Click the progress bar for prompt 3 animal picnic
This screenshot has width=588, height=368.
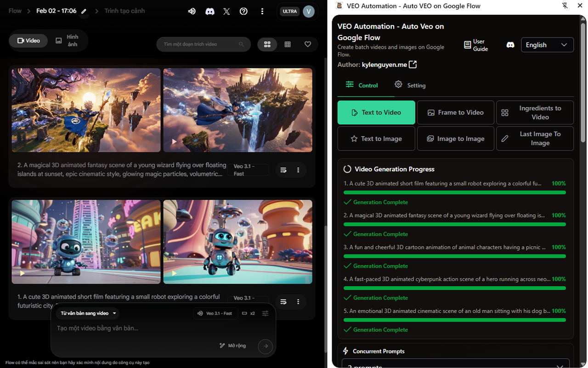(455, 256)
